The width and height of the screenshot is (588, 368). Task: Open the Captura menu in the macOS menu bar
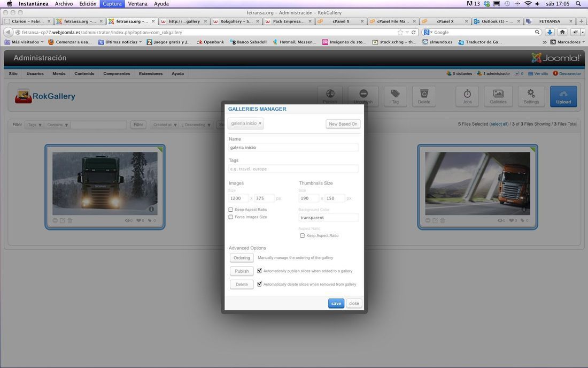point(112,4)
